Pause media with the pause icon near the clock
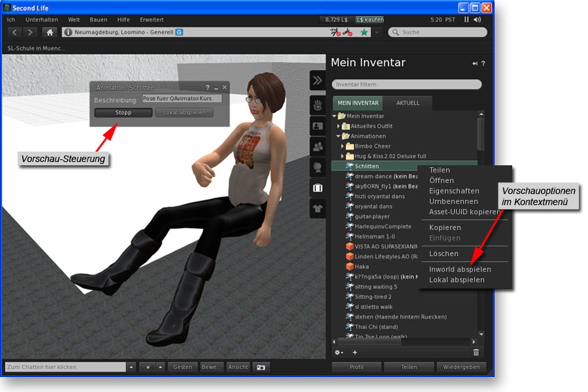The width and height of the screenshot is (588, 392). pos(466,20)
